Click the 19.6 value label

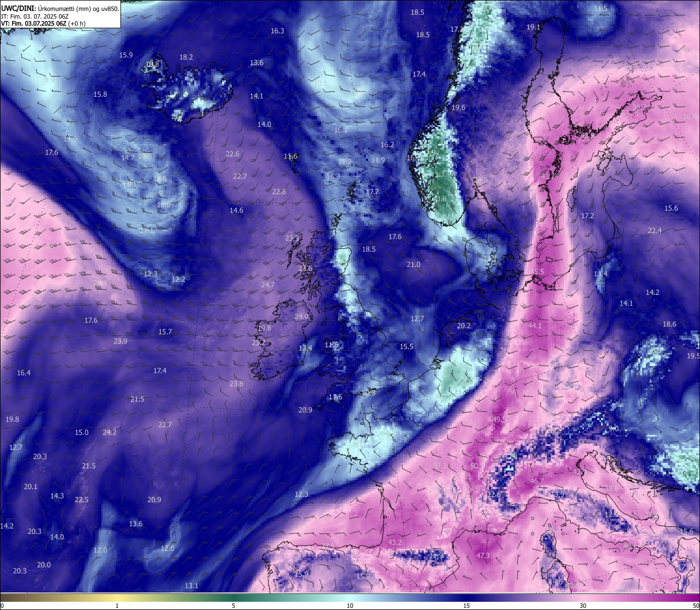pos(458,107)
